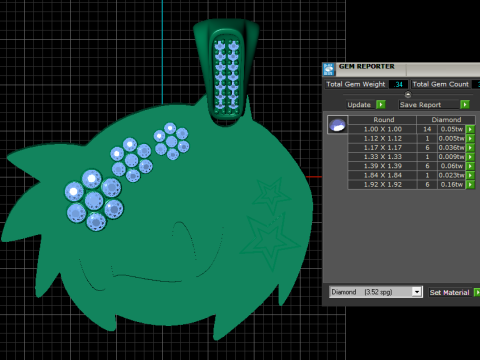This screenshot has height=360, width=480.
Task: Click the green arrow beside Set Material
Action: pos(477,292)
